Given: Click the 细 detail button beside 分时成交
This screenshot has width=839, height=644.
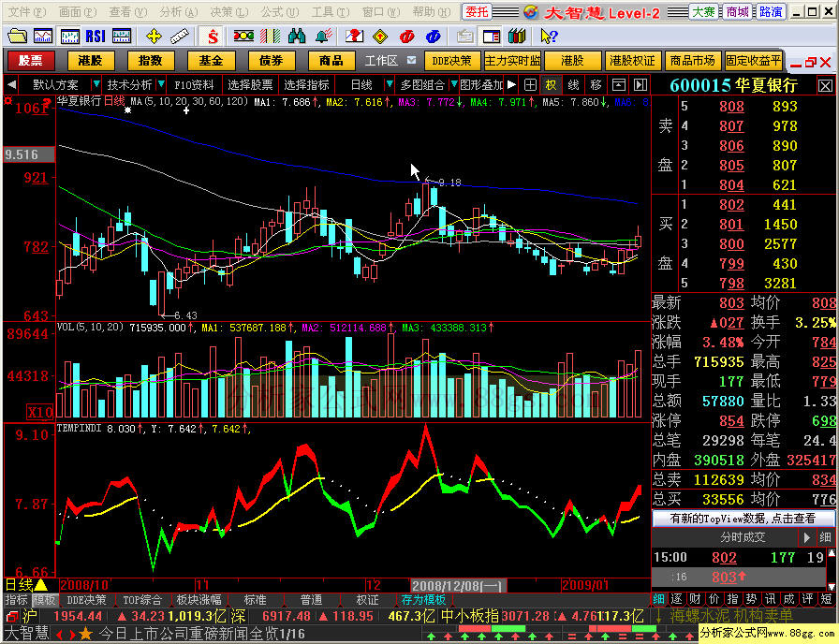Looking at the screenshot, I should point(825,537).
